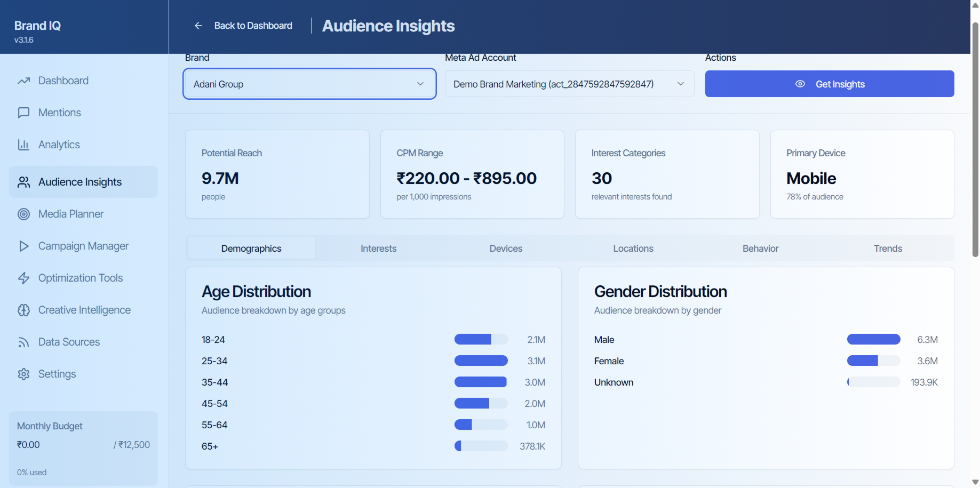Viewport: 980px width, 488px height.
Task: Select the Audience Insights icon
Action: tap(24, 182)
